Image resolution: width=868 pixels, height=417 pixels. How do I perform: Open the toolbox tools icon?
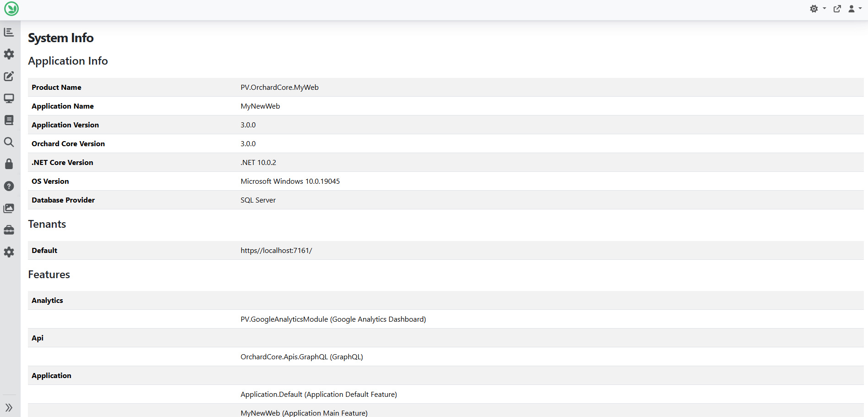pyautogui.click(x=9, y=230)
